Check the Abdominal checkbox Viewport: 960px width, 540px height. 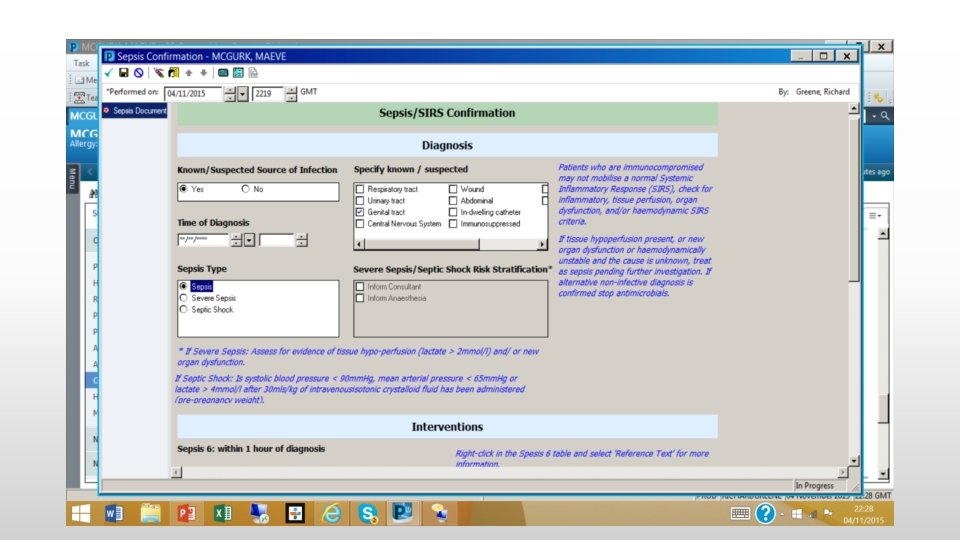(x=453, y=201)
